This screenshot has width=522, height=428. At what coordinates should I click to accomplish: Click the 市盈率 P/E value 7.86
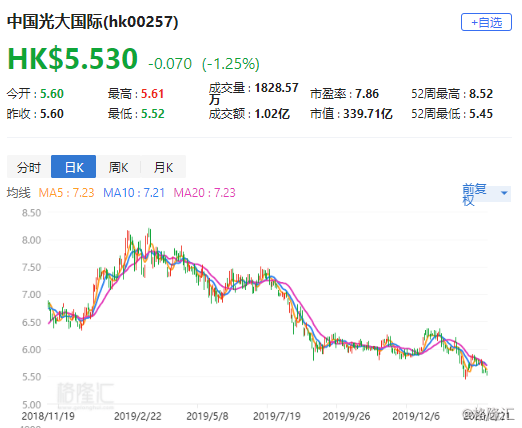pos(367,94)
